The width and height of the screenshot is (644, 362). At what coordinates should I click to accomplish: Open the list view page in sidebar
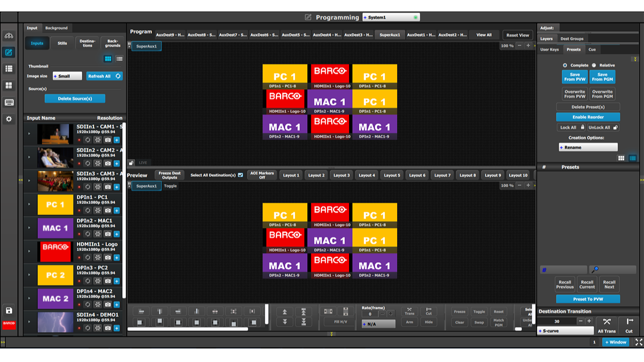click(9, 69)
